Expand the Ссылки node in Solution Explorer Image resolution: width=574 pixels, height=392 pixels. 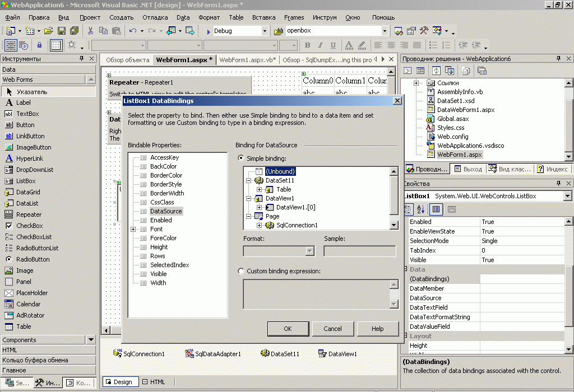416,83
